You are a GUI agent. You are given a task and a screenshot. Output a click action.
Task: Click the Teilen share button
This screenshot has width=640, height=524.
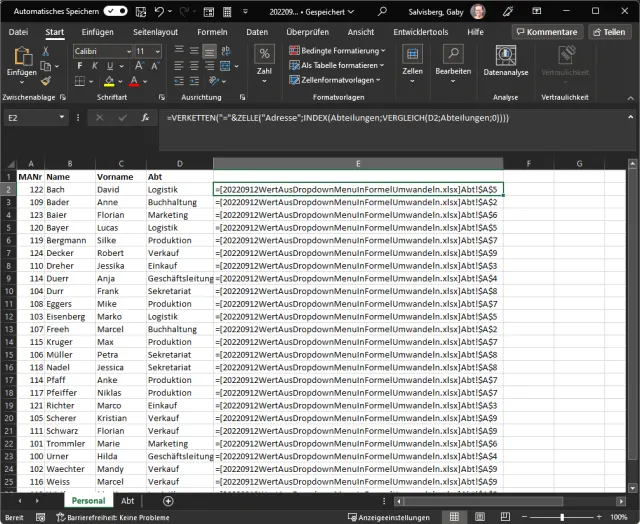click(609, 32)
